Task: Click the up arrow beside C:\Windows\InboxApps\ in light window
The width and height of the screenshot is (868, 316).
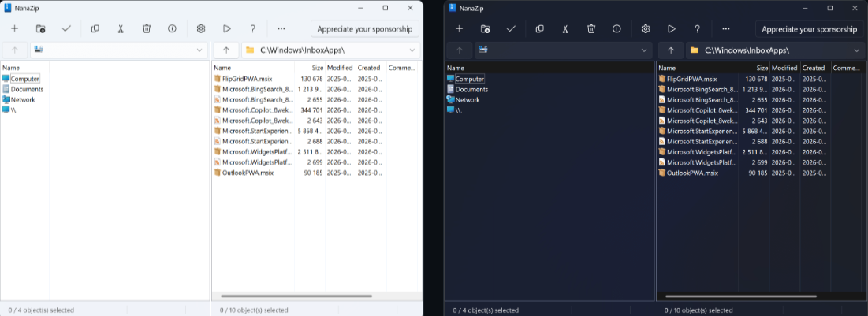Action: [x=225, y=50]
